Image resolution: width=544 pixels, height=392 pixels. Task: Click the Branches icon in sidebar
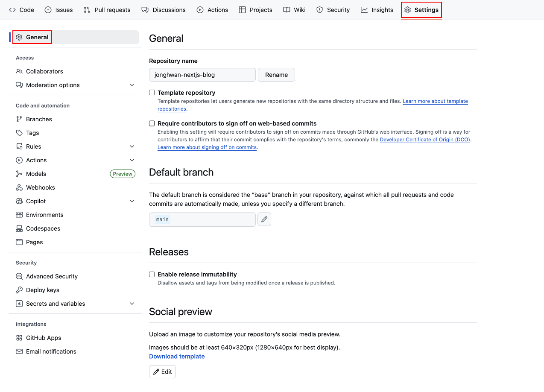[19, 119]
